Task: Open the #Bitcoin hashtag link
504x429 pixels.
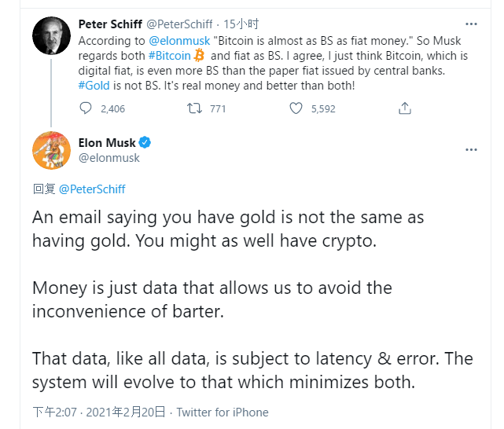Action: click(x=170, y=56)
